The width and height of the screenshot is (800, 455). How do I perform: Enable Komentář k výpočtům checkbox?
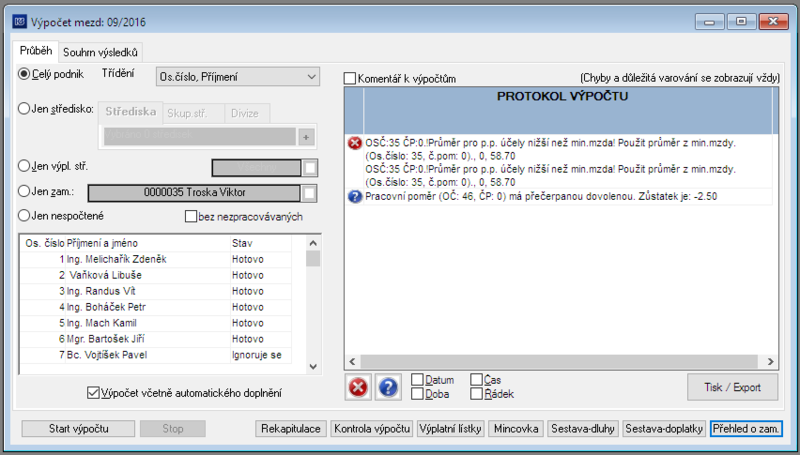point(350,79)
